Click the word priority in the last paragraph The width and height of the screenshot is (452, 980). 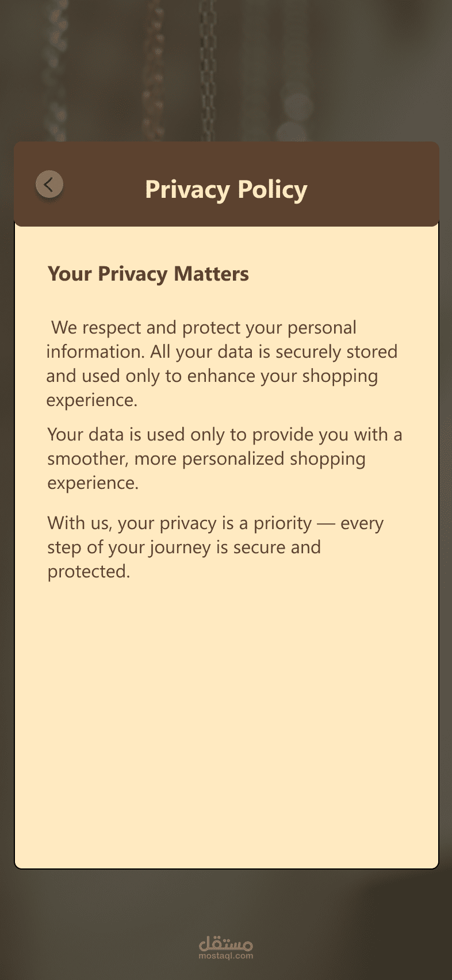pos(282,523)
